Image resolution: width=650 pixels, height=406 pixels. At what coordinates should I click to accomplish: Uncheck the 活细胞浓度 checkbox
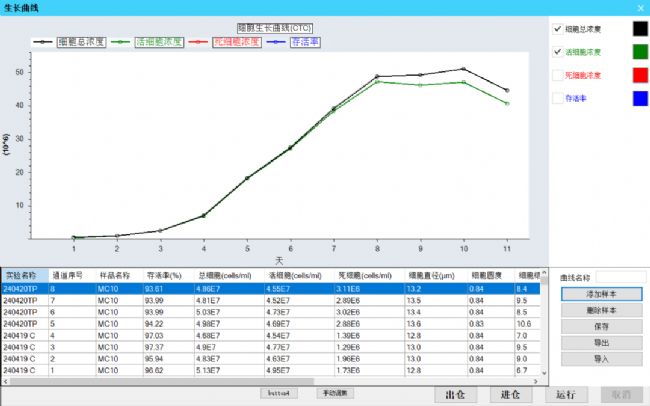point(558,52)
